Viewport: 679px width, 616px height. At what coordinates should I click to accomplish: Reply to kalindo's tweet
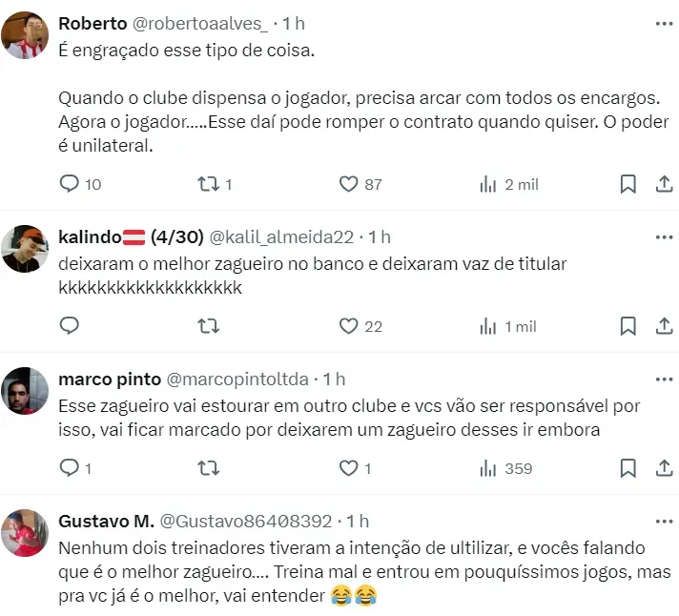tap(70, 326)
